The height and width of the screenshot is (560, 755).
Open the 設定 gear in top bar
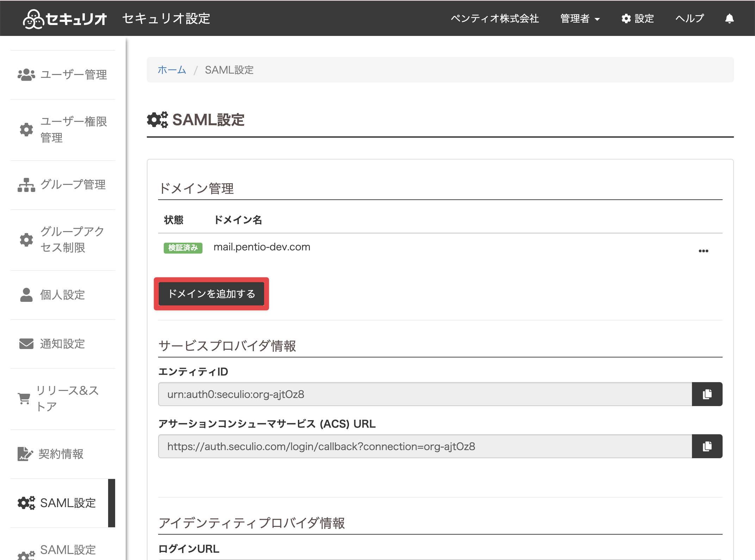pos(637,18)
